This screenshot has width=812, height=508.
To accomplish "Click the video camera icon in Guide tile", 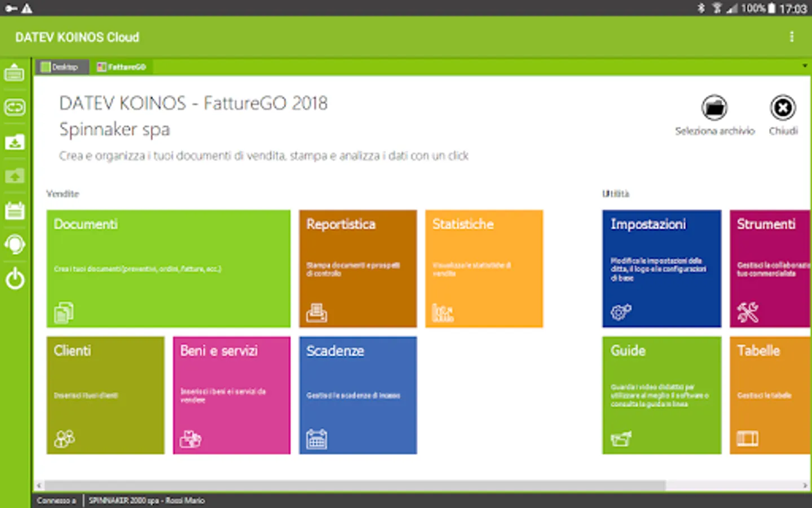I will tap(621, 439).
